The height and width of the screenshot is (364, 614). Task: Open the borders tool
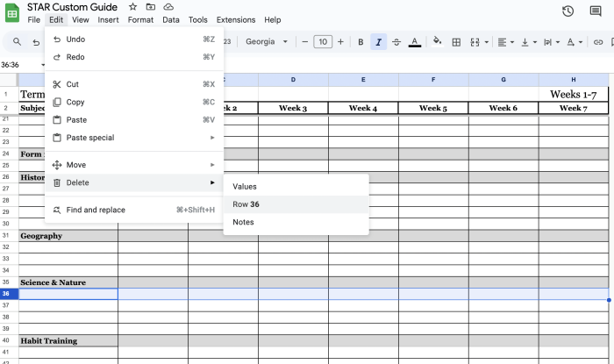[456, 42]
